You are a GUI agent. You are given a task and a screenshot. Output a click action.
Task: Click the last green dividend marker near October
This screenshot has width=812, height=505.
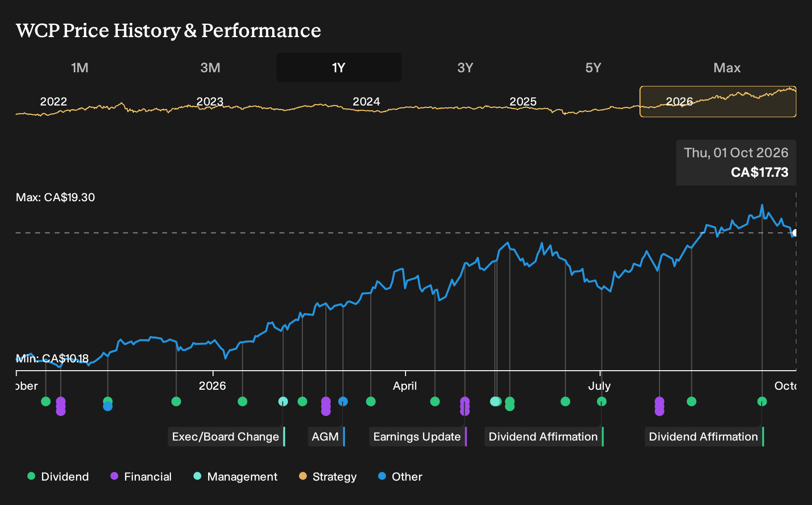coord(762,401)
